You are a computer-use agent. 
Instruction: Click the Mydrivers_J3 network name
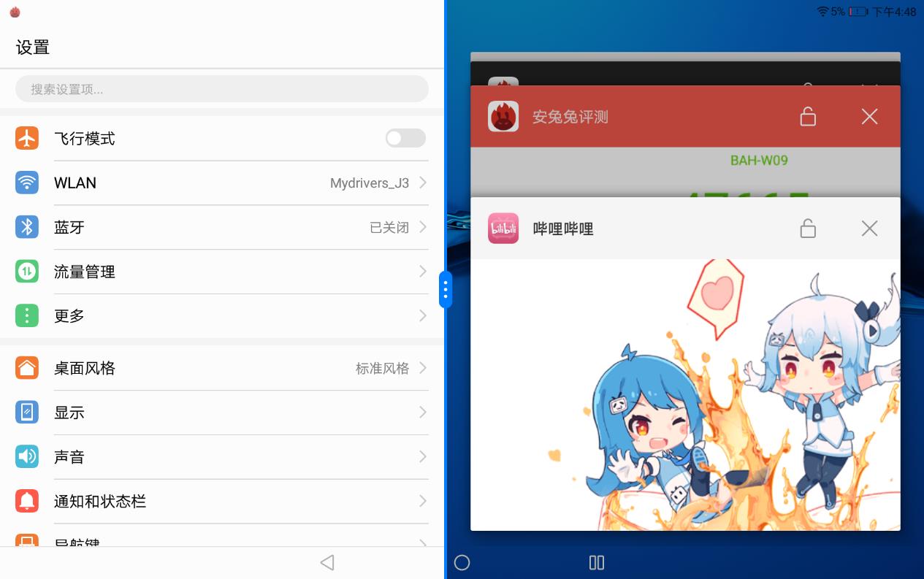coord(370,183)
